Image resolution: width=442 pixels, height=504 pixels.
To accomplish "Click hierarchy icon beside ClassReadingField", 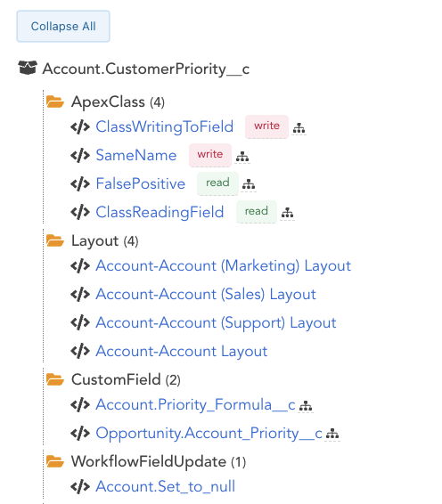I will [287, 213].
